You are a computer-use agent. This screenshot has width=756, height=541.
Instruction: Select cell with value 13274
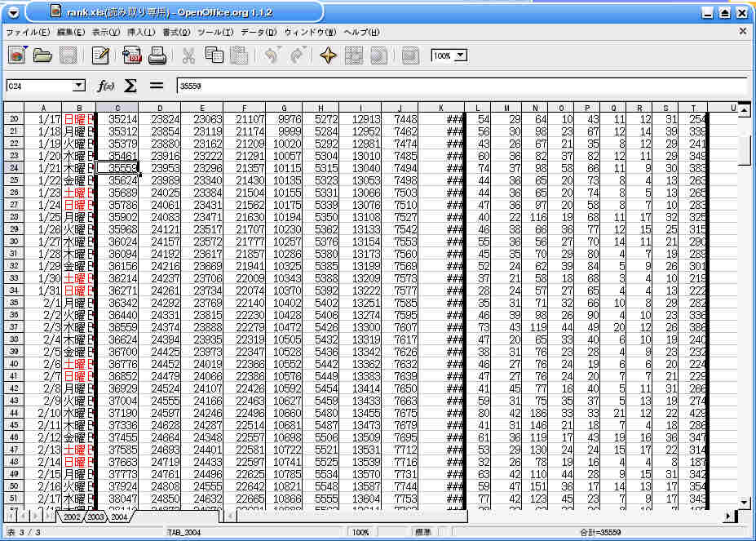(360, 315)
